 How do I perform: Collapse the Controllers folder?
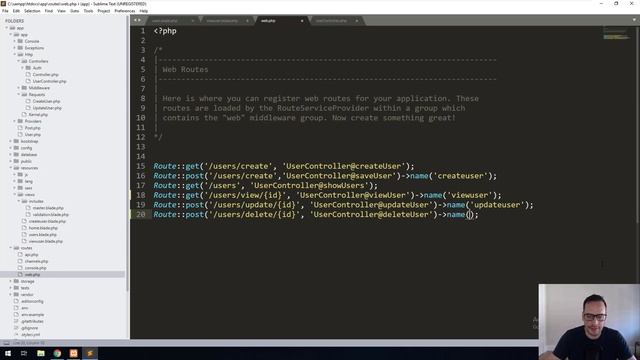coord(19,61)
